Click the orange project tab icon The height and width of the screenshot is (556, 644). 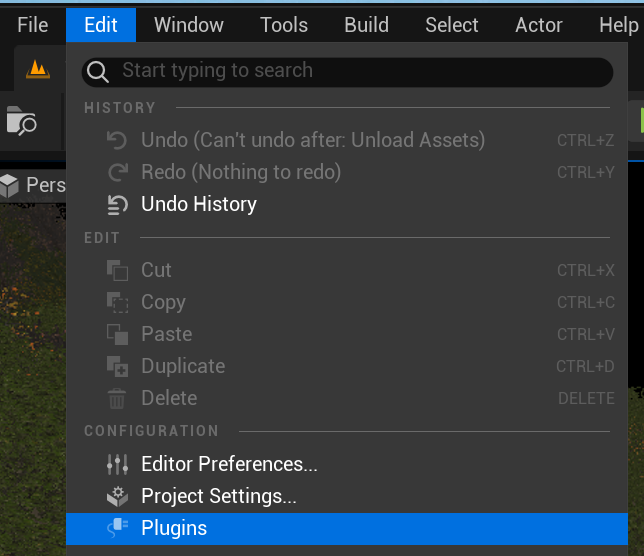pyautogui.click(x=38, y=69)
